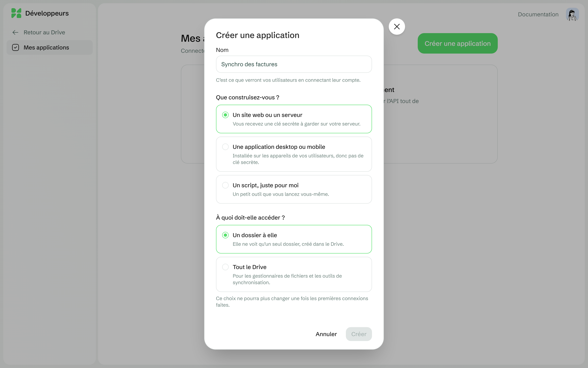Click text 'Pour les gestionnaires de fichiers'

(x=287, y=279)
